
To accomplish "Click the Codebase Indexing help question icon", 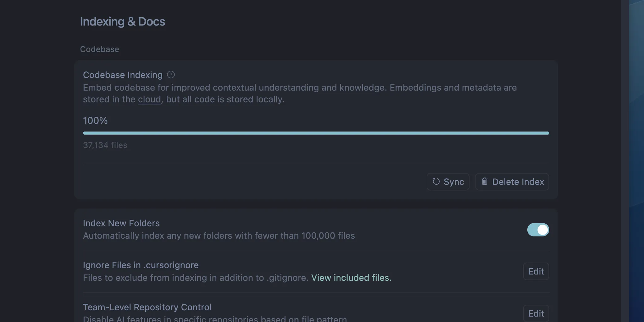I will (x=171, y=75).
